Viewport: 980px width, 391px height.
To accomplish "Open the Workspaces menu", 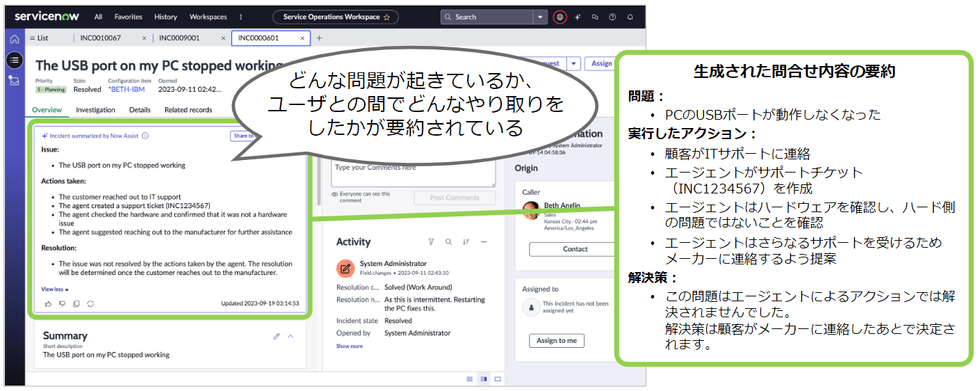I will tap(209, 17).
